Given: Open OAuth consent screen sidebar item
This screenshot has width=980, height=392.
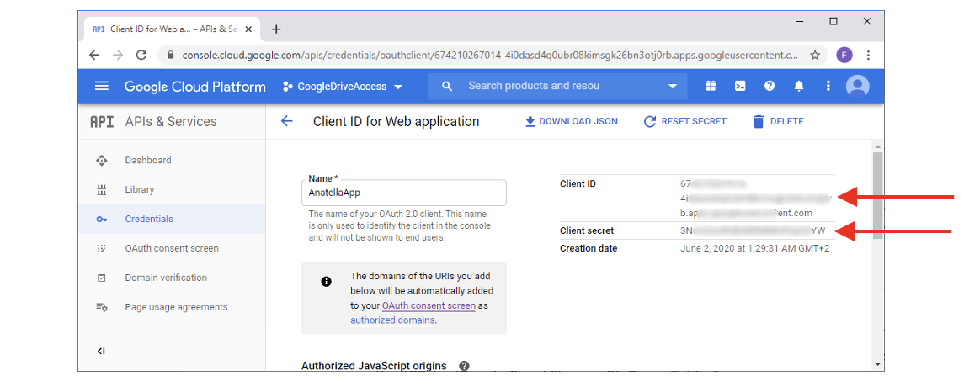Looking at the screenshot, I should coord(172,248).
